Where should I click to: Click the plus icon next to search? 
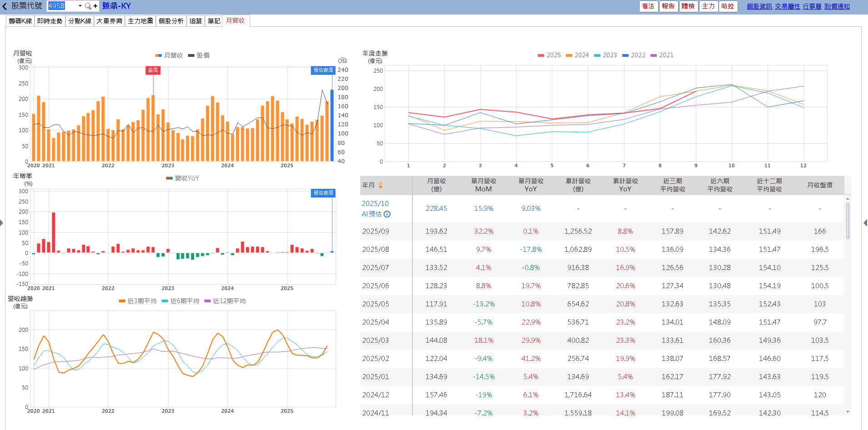pyautogui.click(x=95, y=6)
